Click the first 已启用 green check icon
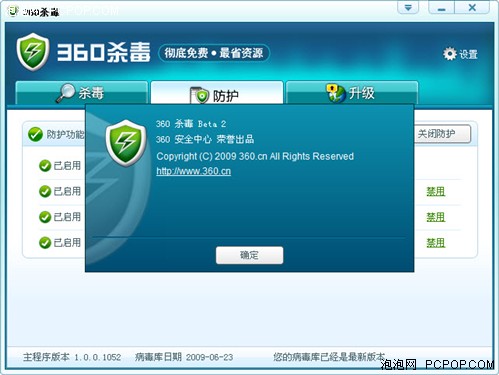 click(45, 166)
